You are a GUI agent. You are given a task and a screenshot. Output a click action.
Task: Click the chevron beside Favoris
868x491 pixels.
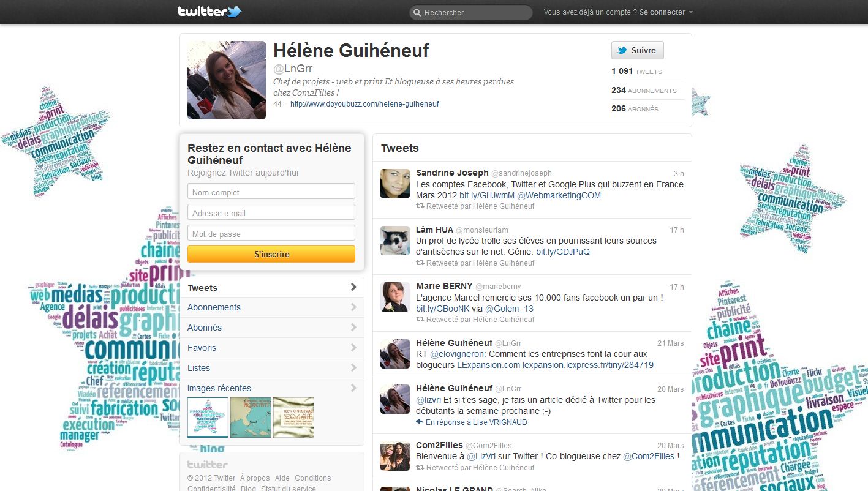click(353, 348)
